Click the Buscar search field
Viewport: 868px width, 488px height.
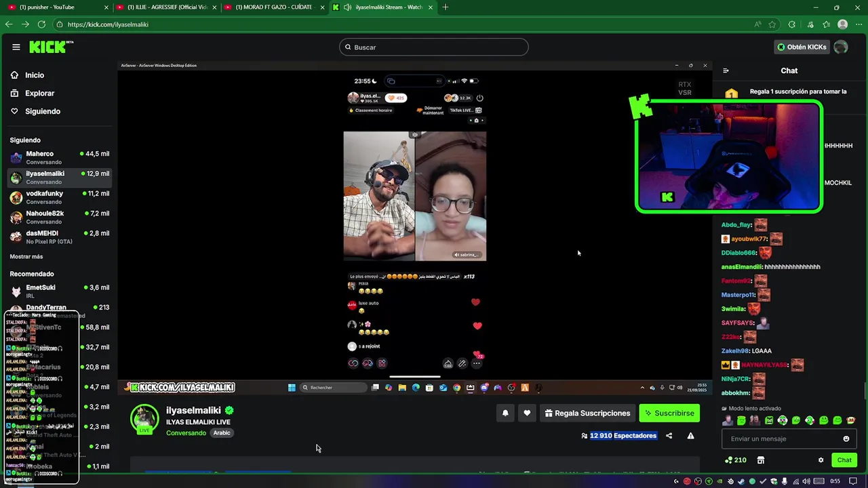pyautogui.click(x=434, y=47)
